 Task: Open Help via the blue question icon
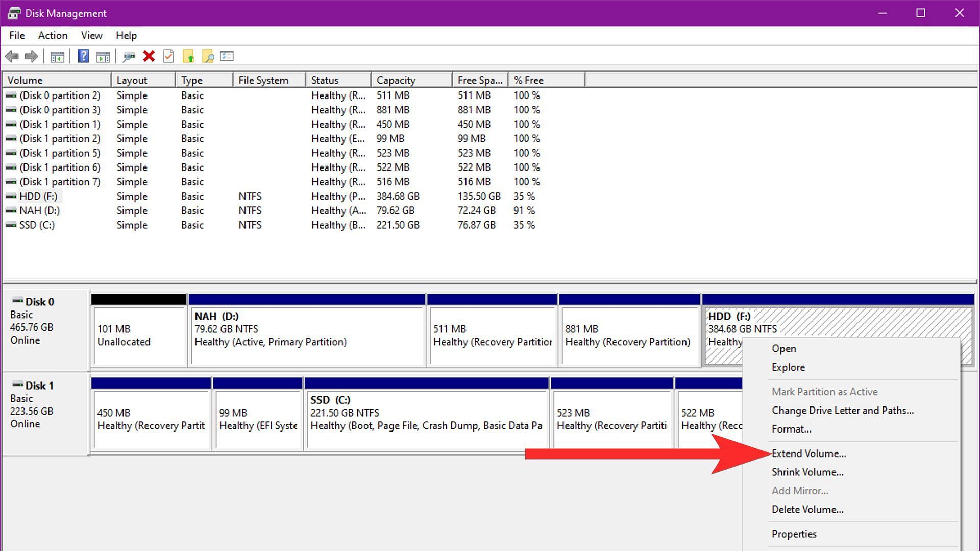pyautogui.click(x=83, y=56)
